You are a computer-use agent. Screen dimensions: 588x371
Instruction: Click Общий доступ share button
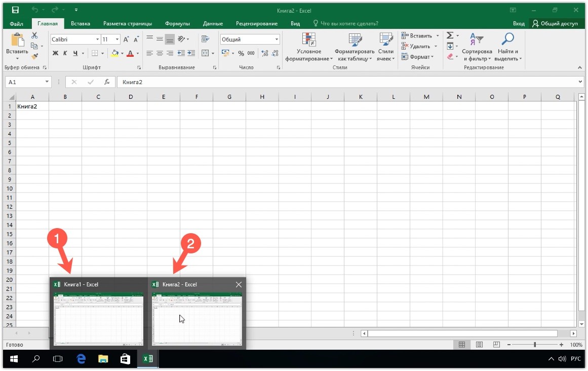click(x=555, y=24)
